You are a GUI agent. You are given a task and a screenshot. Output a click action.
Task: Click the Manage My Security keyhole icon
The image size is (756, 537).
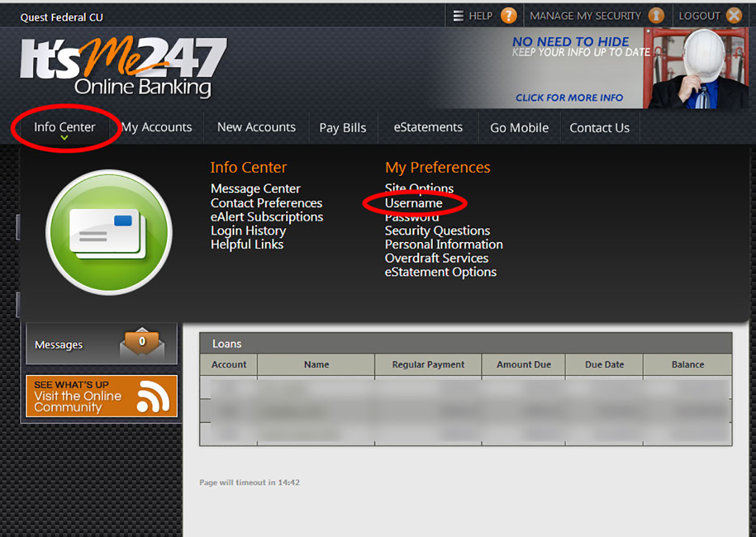pyautogui.click(x=656, y=16)
